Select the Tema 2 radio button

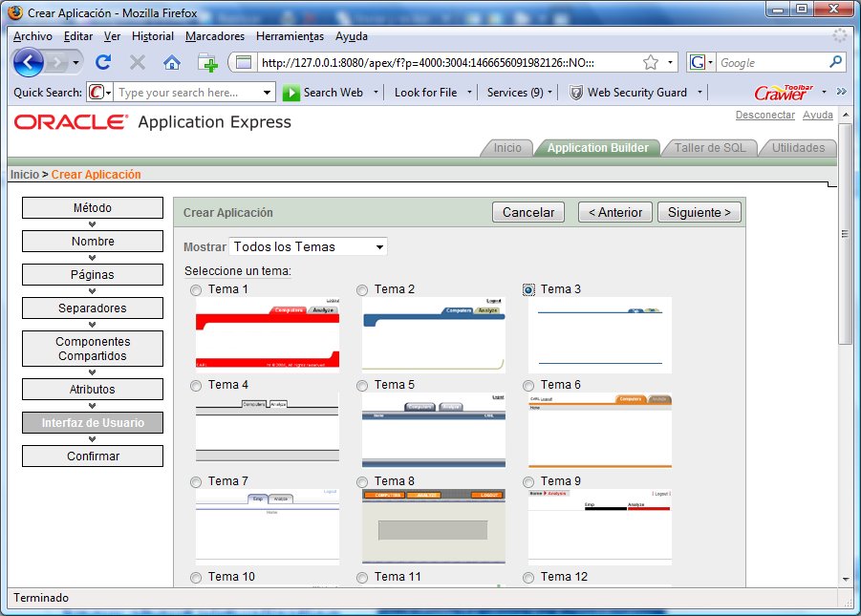click(x=362, y=290)
